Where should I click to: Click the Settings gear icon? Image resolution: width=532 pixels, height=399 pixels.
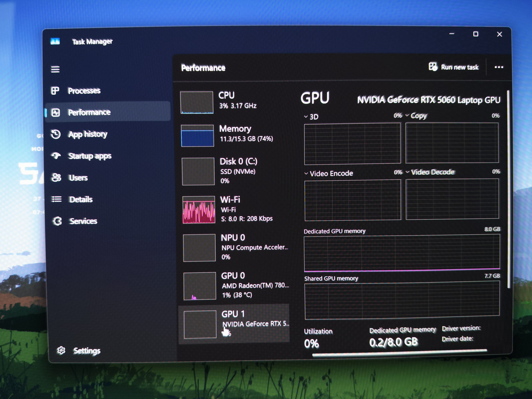[x=61, y=350]
